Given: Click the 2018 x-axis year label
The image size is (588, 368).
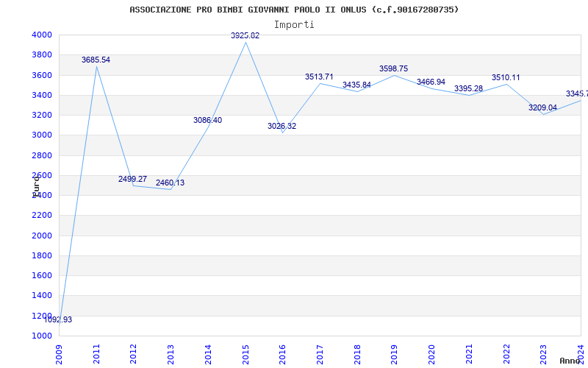Looking at the screenshot, I should 357,354.
